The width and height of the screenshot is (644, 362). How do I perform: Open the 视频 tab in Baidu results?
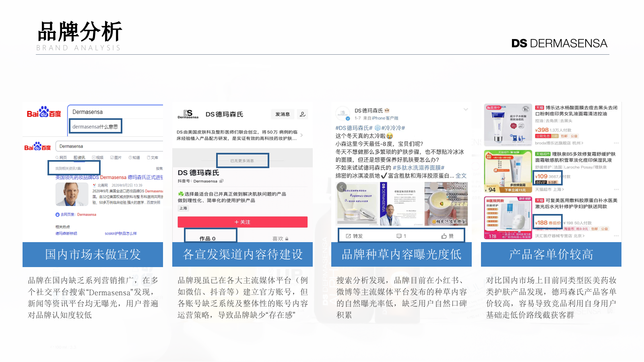coord(98,158)
